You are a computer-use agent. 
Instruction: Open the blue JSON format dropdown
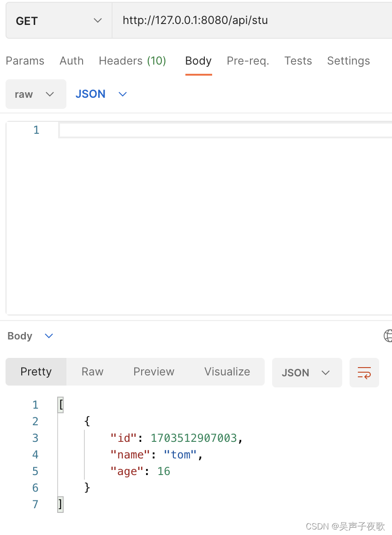coord(101,94)
